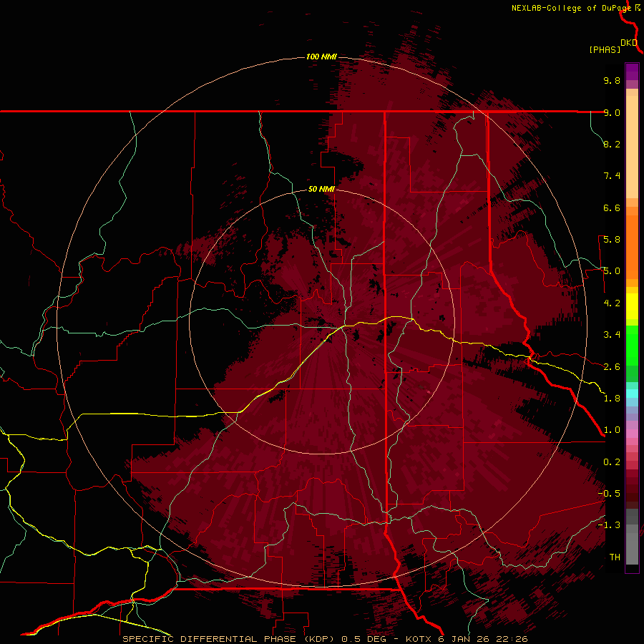
Task: Select the 3.4 scale value label
Action: [612, 335]
